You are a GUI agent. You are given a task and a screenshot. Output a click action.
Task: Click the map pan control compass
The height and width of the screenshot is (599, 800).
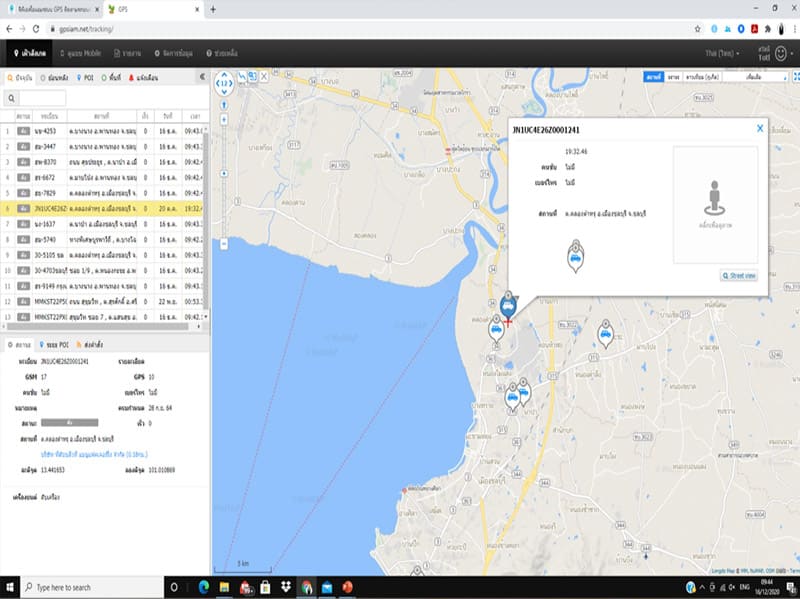coord(225,85)
